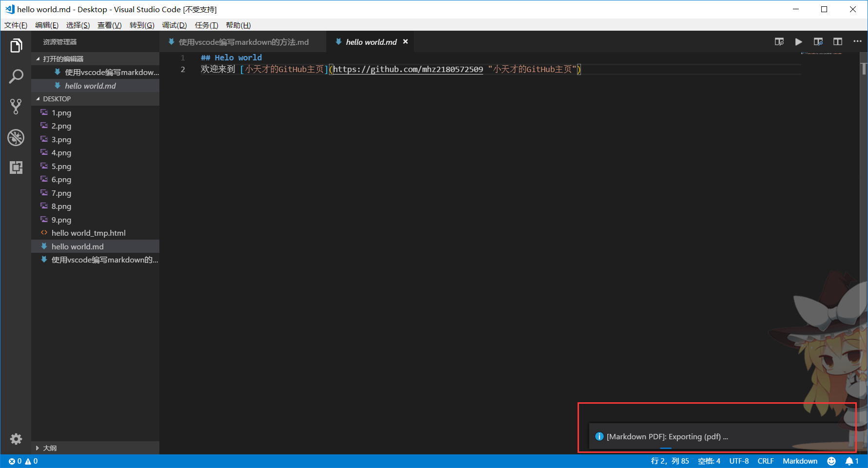Open the Source Control view

click(16, 107)
